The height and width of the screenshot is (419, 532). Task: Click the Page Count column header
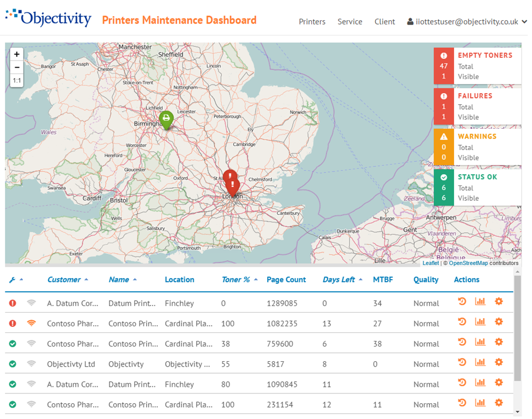(x=286, y=280)
